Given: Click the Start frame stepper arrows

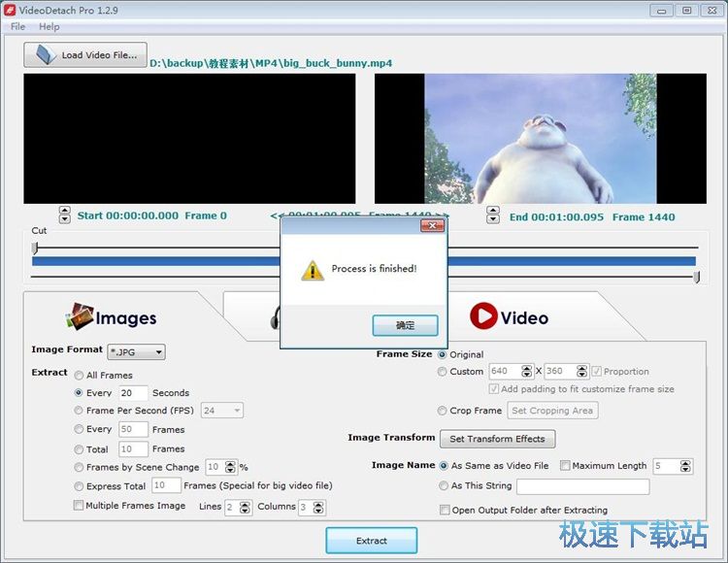Looking at the screenshot, I should coord(64,215).
